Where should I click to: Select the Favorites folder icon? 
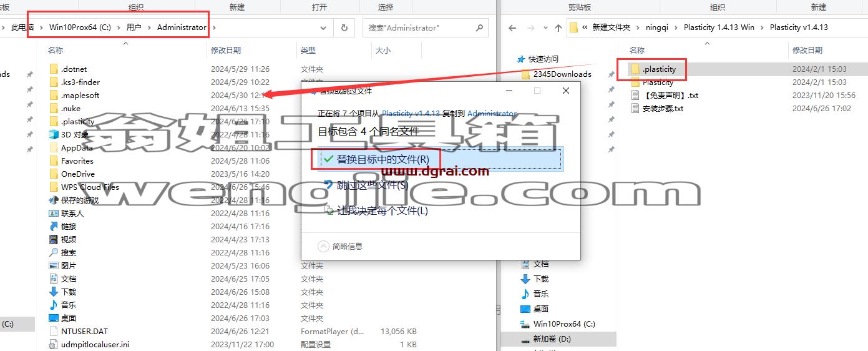pos(54,161)
